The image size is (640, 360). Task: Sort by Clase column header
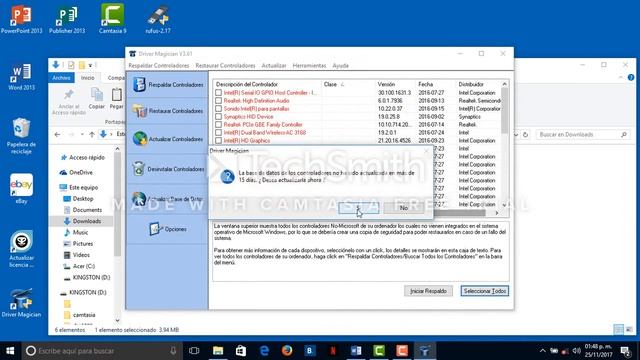tap(348, 84)
